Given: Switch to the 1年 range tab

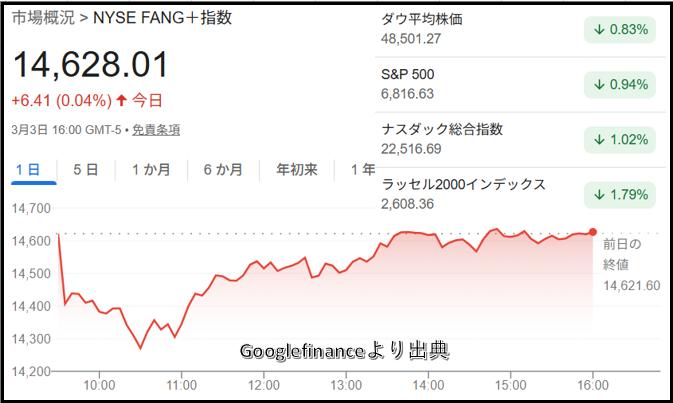Looking at the screenshot, I should [x=363, y=170].
